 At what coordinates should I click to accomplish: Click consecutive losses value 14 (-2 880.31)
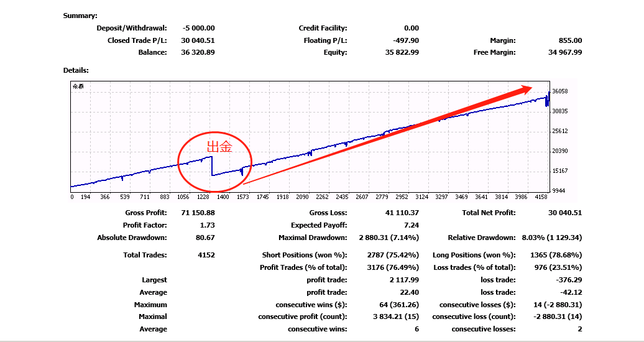coord(558,305)
